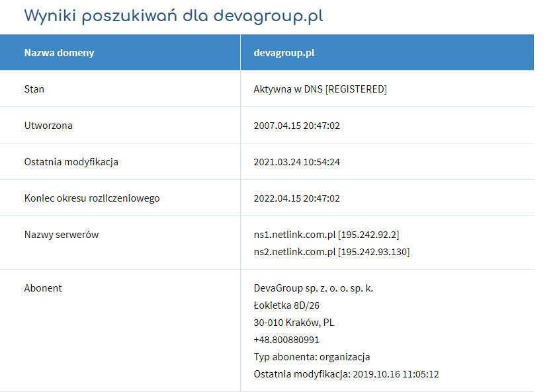Click the modification date '2021.03.24 10:54:24'
Viewport: 559px width, 392px height.
[296, 162]
